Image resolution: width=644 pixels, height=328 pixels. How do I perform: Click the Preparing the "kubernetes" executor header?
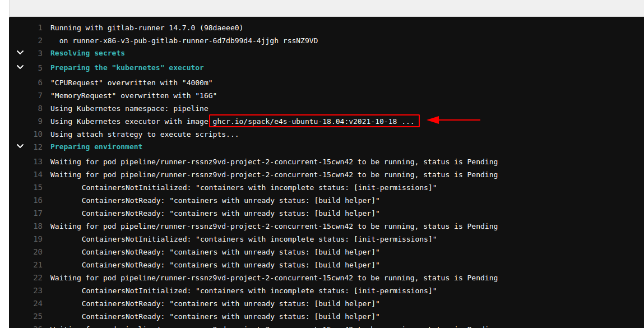click(x=127, y=68)
